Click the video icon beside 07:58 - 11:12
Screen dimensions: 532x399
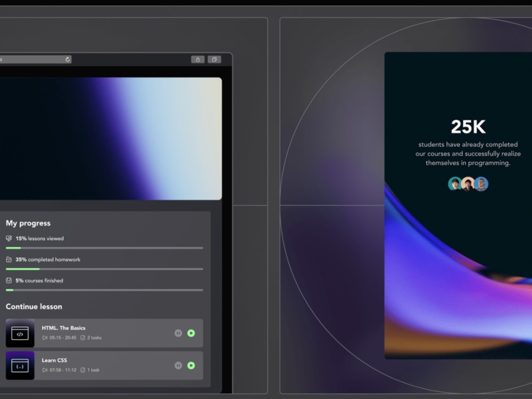click(x=45, y=370)
